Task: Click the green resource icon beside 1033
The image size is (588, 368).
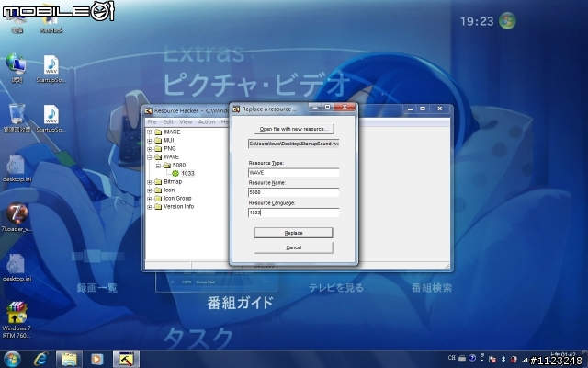Action: (175, 174)
